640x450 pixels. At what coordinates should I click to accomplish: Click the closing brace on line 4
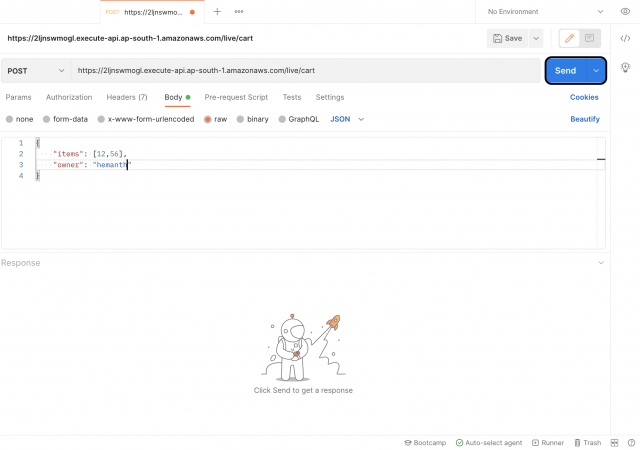click(x=38, y=176)
